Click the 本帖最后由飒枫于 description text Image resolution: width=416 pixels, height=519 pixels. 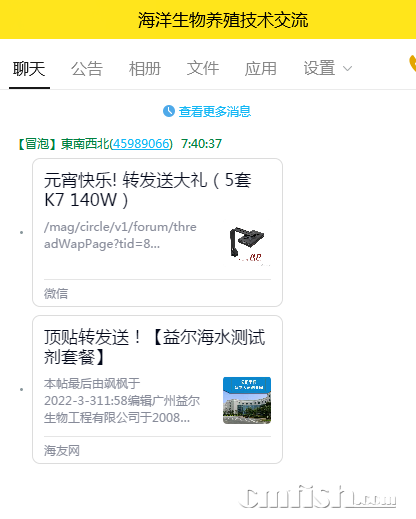click(x=122, y=400)
